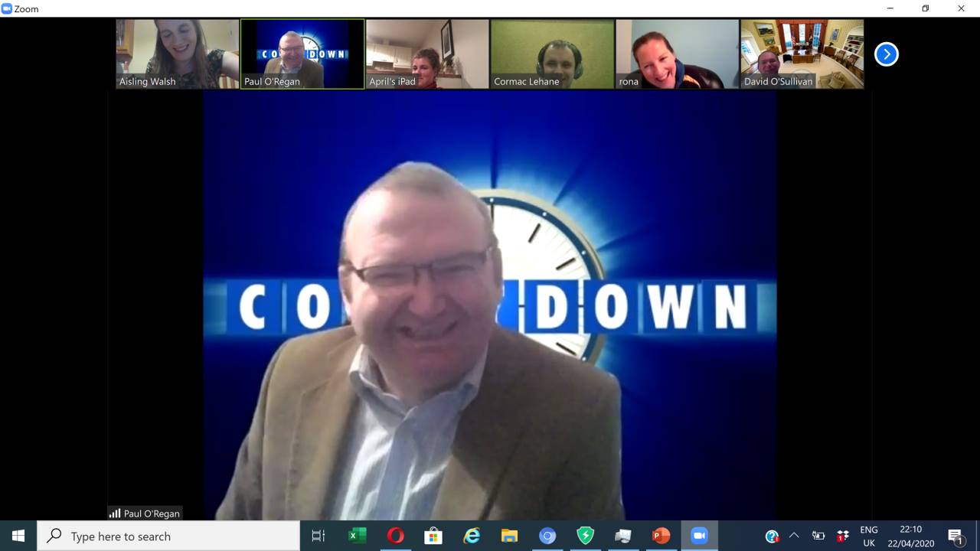Click the help question-mark tray icon
The height and width of the screenshot is (551, 980).
pos(772,536)
